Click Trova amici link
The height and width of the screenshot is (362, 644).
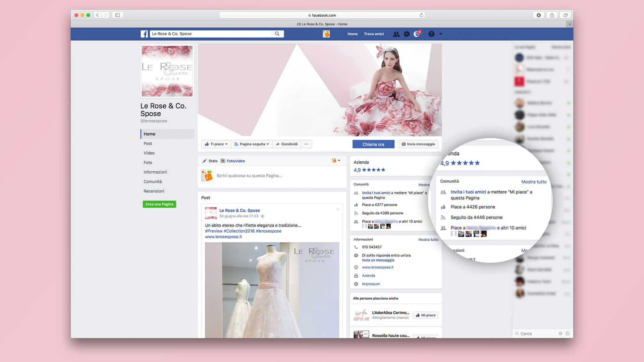[374, 34]
